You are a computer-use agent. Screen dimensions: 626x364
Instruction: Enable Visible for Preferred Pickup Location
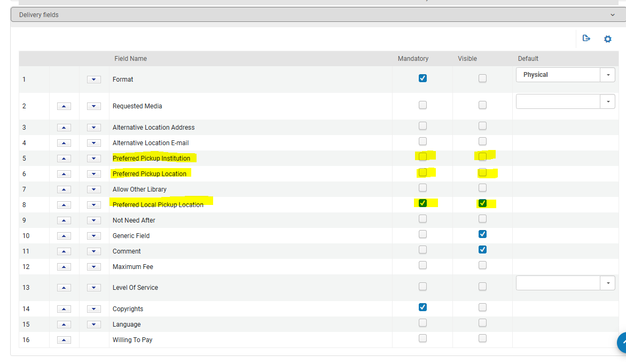click(482, 172)
